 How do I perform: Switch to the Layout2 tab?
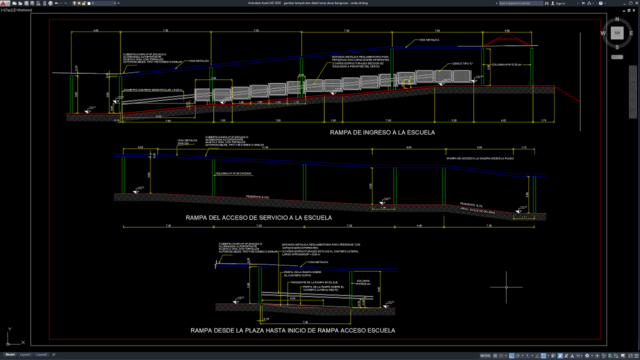pyautogui.click(x=41, y=355)
